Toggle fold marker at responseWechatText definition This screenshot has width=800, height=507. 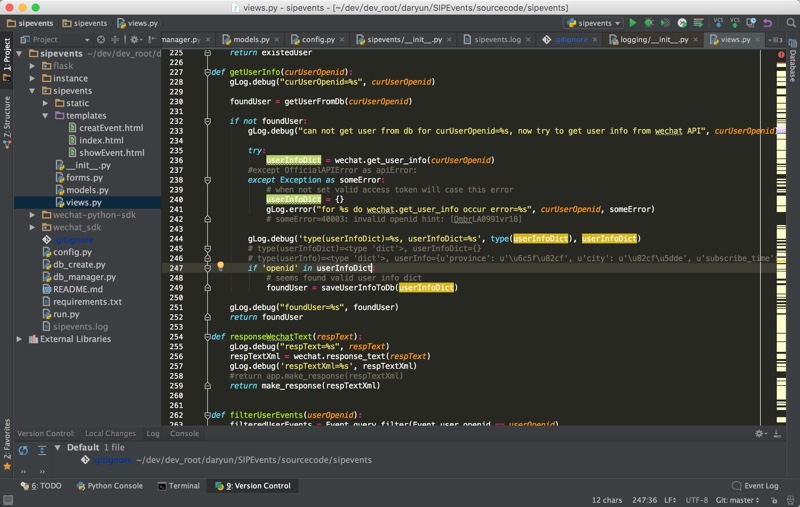[x=207, y=336]
